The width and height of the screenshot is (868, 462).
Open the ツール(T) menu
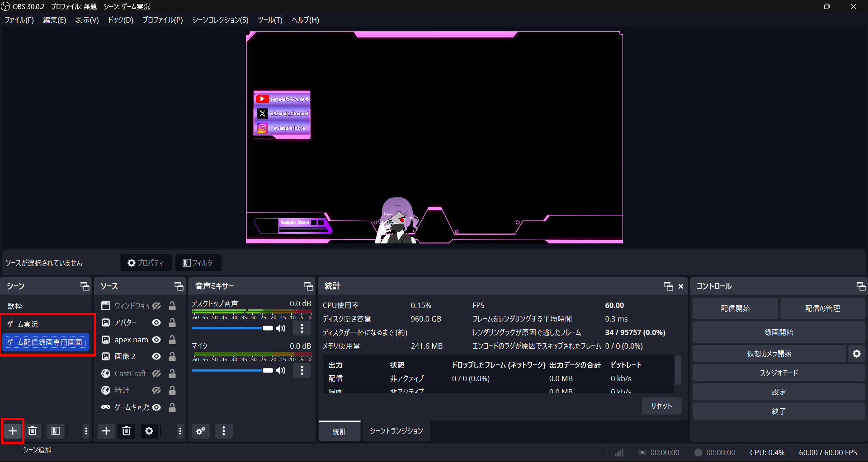tap(269, 20)
